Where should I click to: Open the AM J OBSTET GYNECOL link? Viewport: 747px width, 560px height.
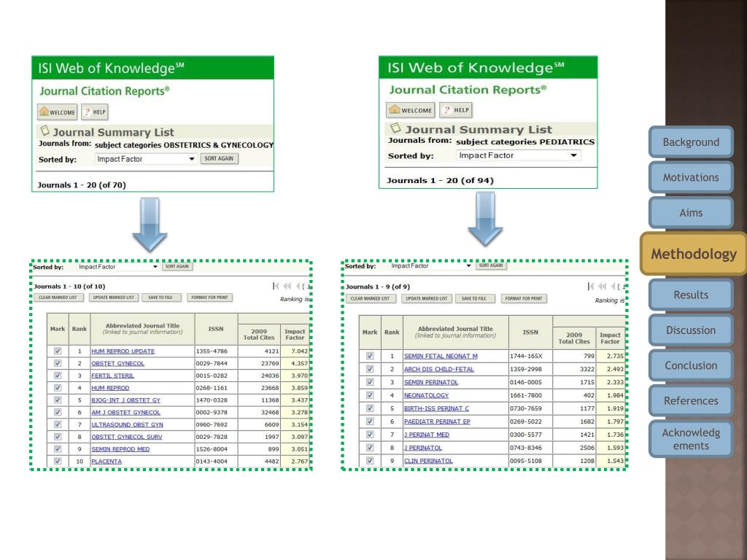[x=125, y=413]
